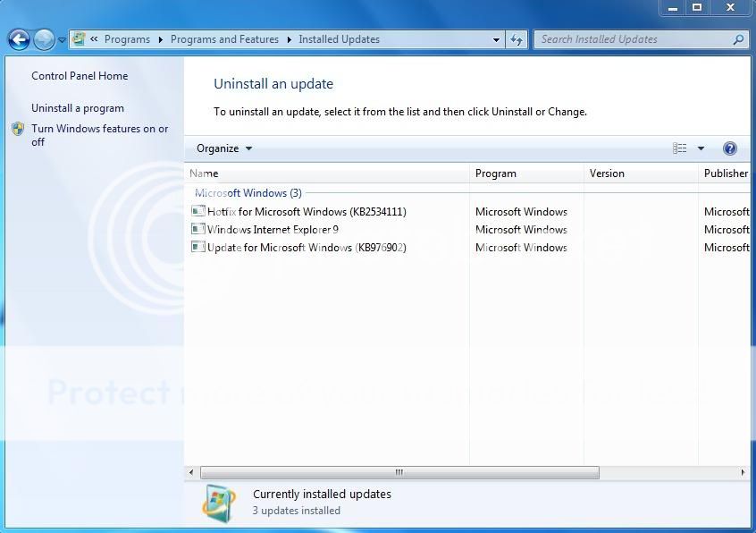
Task: Open the Control Panel Home link
Action: 80,76
